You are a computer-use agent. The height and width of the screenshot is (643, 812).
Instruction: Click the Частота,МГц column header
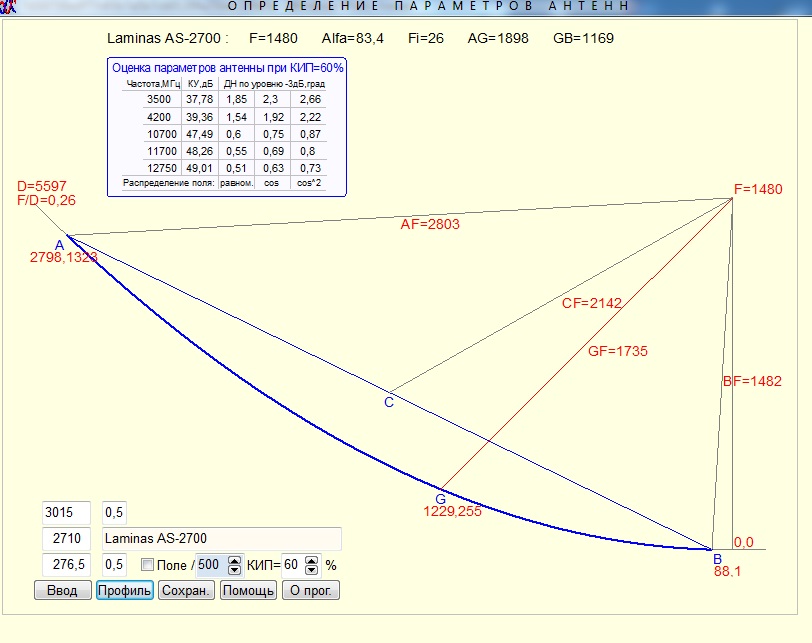pos(153,84)
